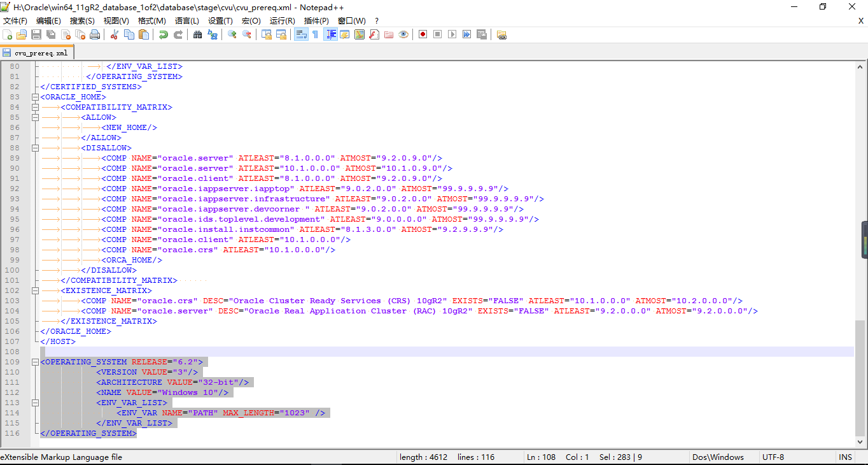Open Find with the binoculars icon

coord(198,34)
